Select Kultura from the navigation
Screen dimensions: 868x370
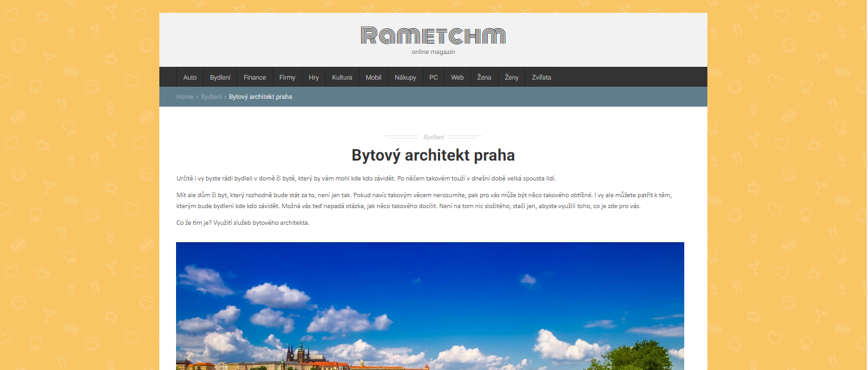[342, 77]
